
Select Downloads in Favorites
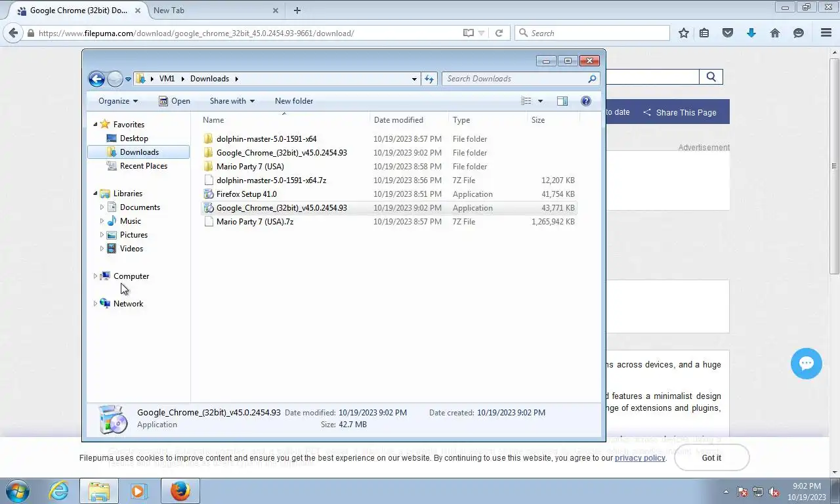tap(138, 152)
